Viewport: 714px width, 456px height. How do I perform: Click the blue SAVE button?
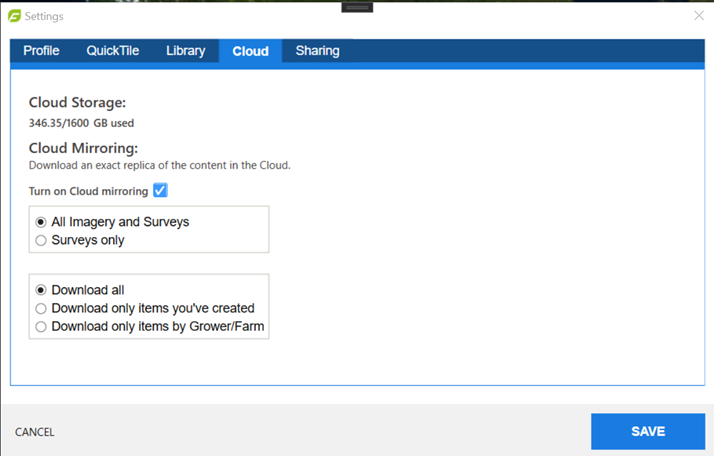pos(647,432)
